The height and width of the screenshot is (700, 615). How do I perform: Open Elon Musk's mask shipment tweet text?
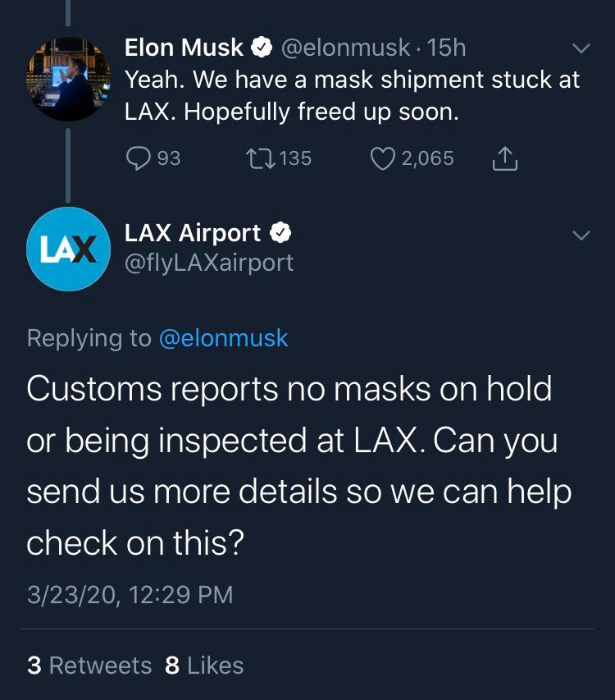click(352, 95)
